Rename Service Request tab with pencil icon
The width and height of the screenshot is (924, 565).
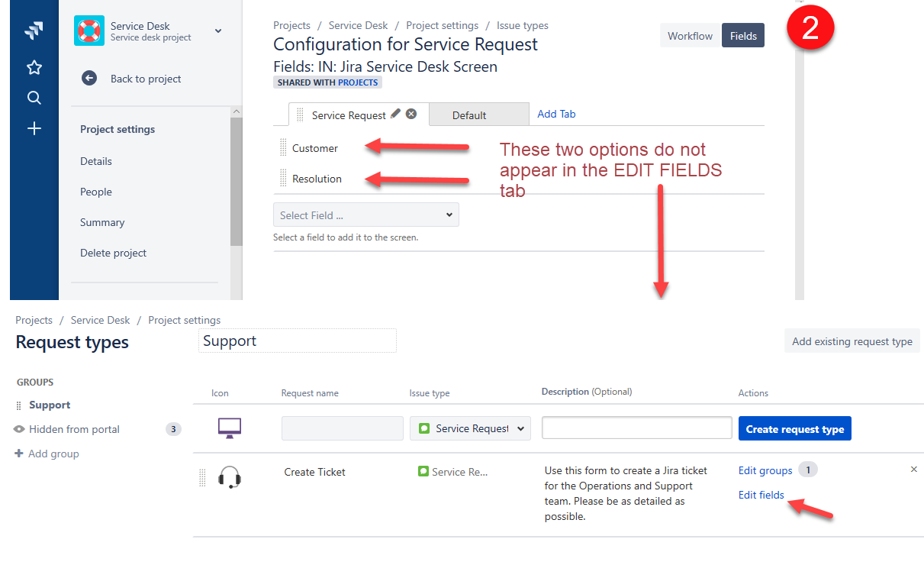[x=395, y=114]
